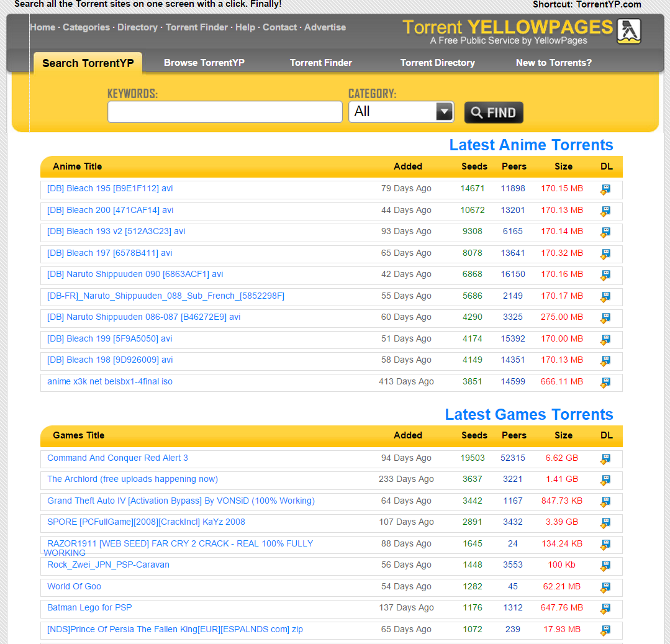Go to Home in top navigation
This screenshot has width=670, height=644.
[x=43, y=27]
